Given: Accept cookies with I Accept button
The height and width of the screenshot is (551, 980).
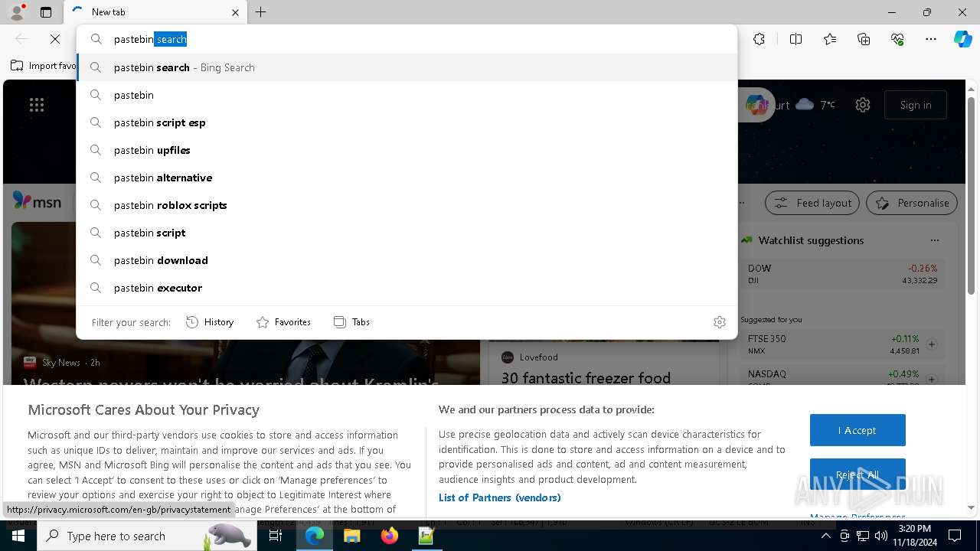Looking at the screenshot, I should coord(857,430).
